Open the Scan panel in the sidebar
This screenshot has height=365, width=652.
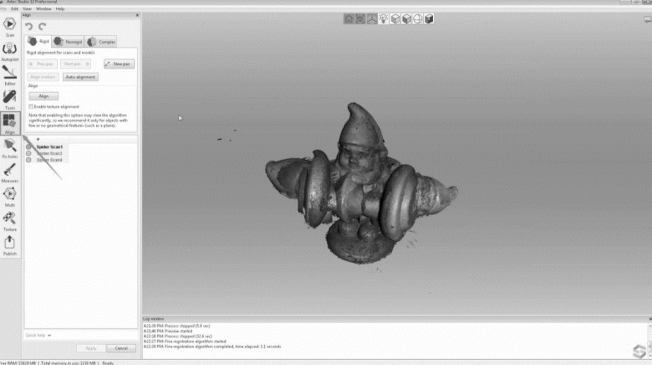[x=10, y=27]
